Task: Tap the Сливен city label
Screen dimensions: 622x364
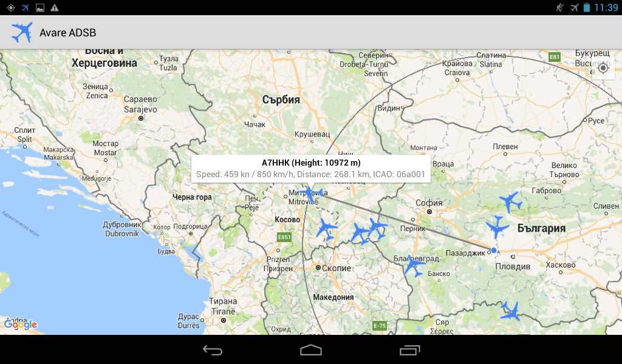Action: pos(606,206)
